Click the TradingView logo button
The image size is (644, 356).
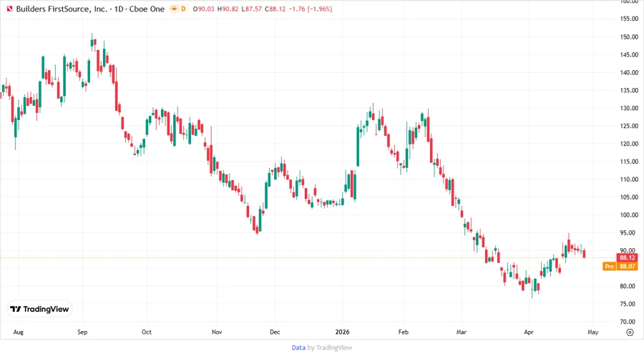point(39,310)
